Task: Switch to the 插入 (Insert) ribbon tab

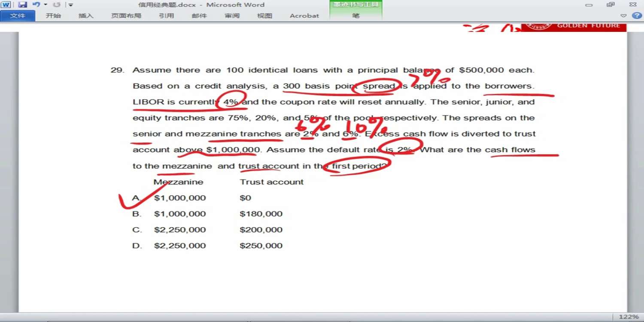Action: tap(86, 16)
